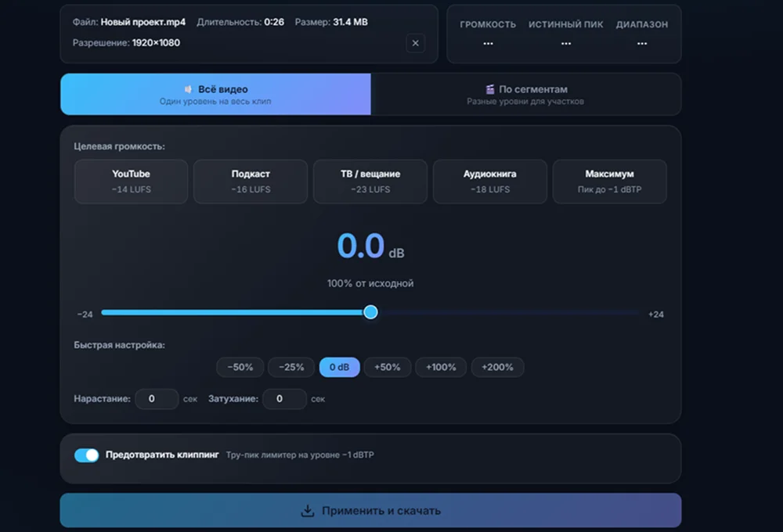Pick the Максимум peak −1 dBTP preset
This screenshot has width=783, height=532.
tap(609, 182)
